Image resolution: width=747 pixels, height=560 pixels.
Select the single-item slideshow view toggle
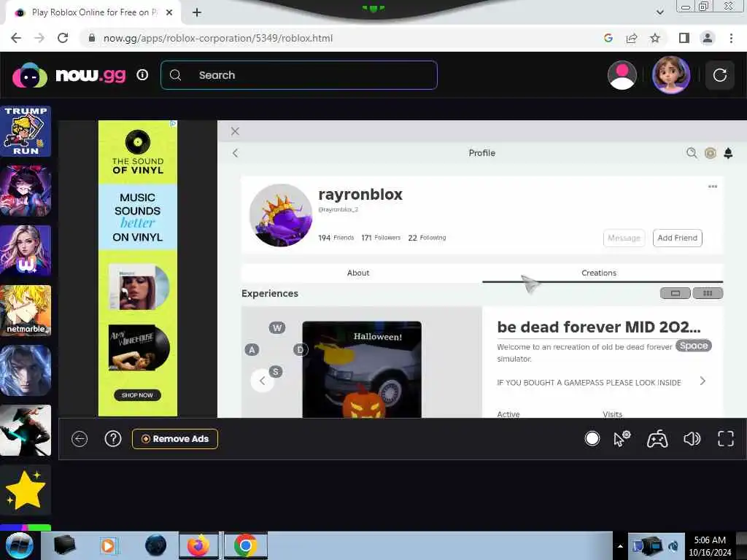[x=676, y=293]
